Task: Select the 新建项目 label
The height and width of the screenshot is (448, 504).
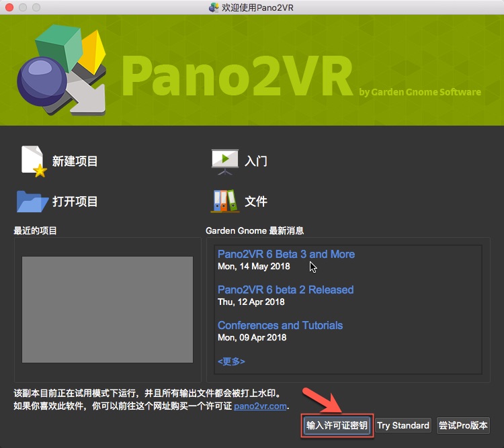Action: point(75,162)
